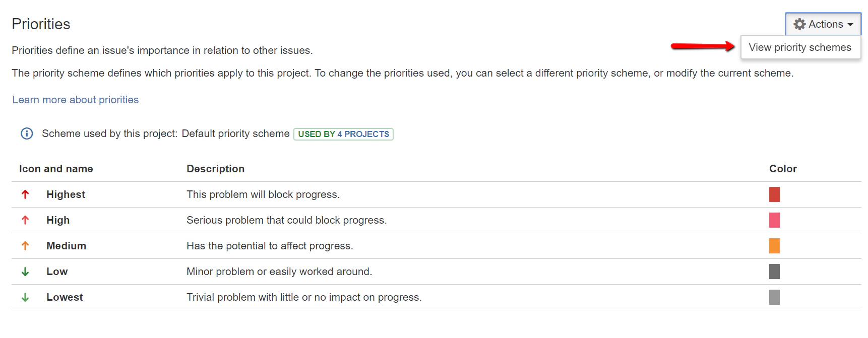This screenshot has height=338, width=868.
Task: Click the red Highest priority arrow icon
Action: coord(25,194)
